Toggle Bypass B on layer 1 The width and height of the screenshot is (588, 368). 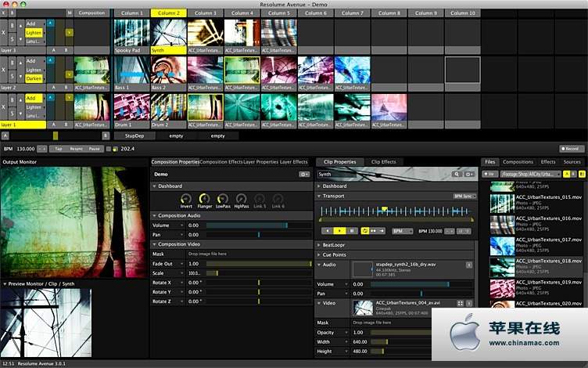pyautogui.click(x=12, y=100)
